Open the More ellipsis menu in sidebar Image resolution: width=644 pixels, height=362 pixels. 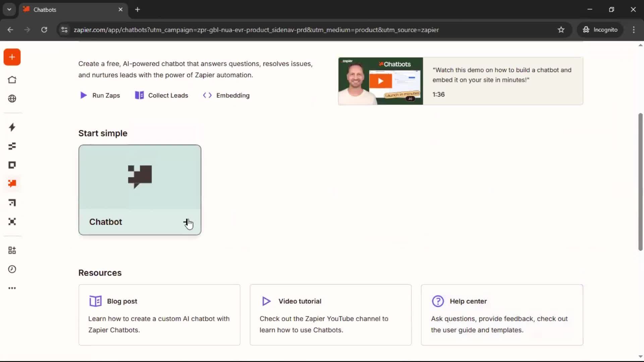click(x=12, y=288)
